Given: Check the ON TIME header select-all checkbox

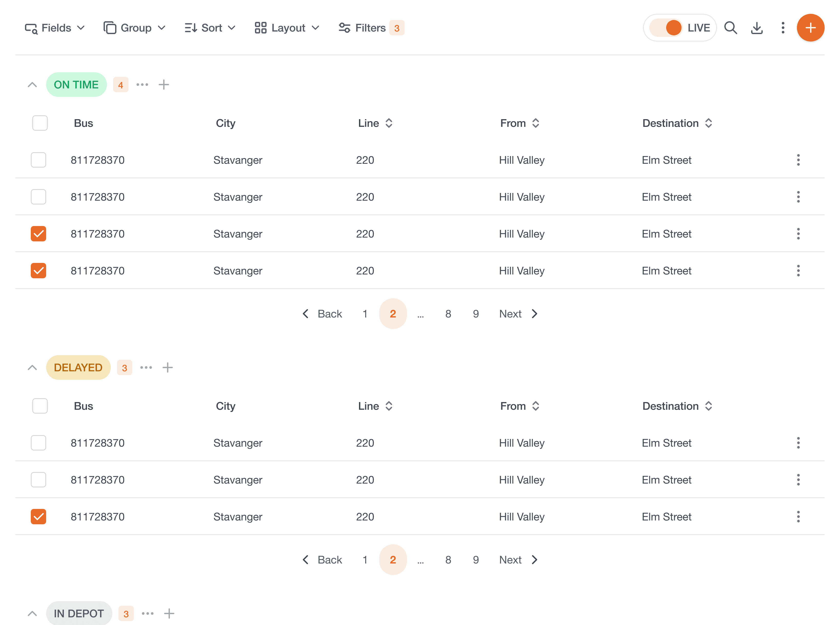Looking at the screenshot, I should coord(40,123).
